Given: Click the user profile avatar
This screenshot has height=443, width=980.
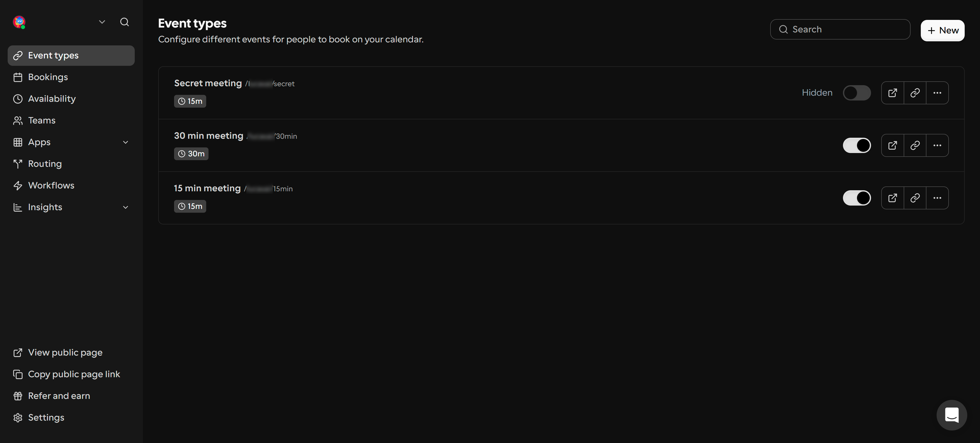Looking at the screenshot, I should [x=19, y=22].
